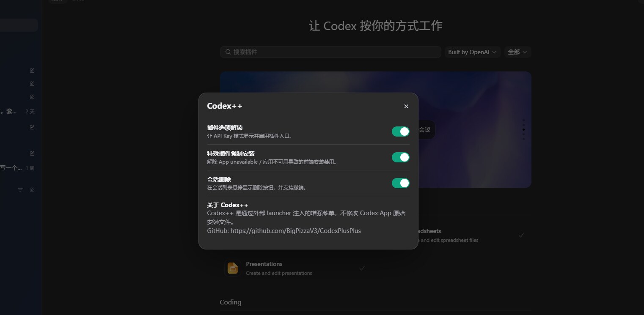Click the 会话删除 label text
Screen dimensions: 644x315
pos(219,179)
